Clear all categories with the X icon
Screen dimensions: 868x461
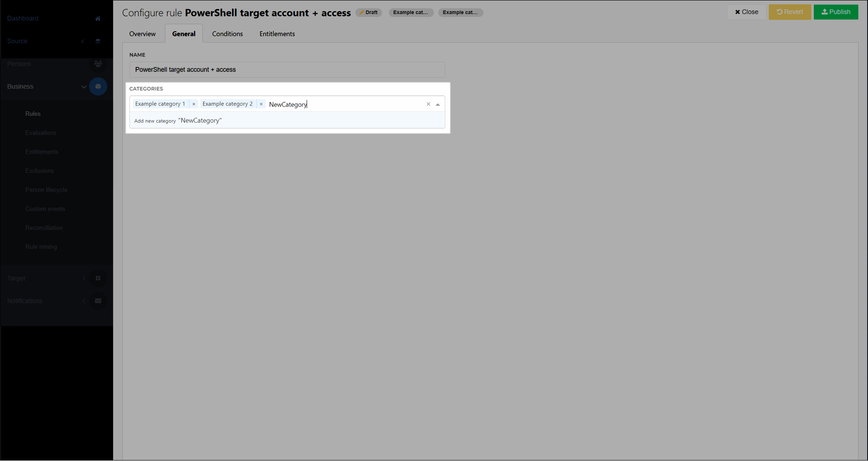(428, 104)
